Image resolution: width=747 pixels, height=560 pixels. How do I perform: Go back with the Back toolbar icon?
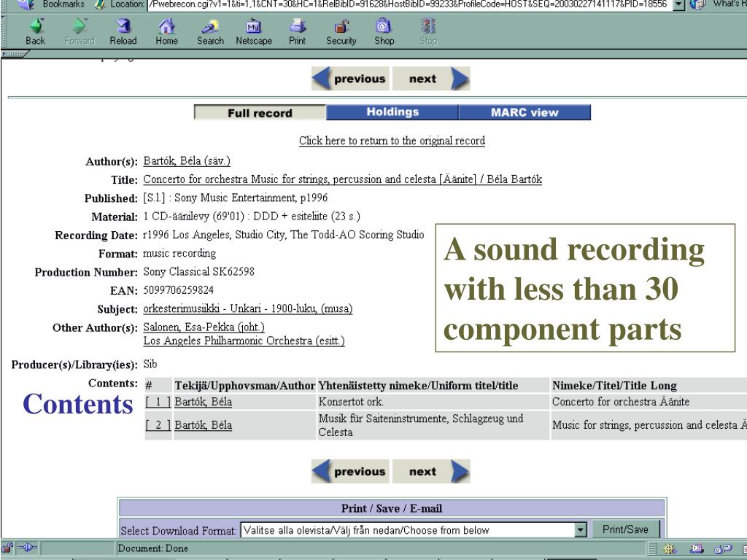36,31
